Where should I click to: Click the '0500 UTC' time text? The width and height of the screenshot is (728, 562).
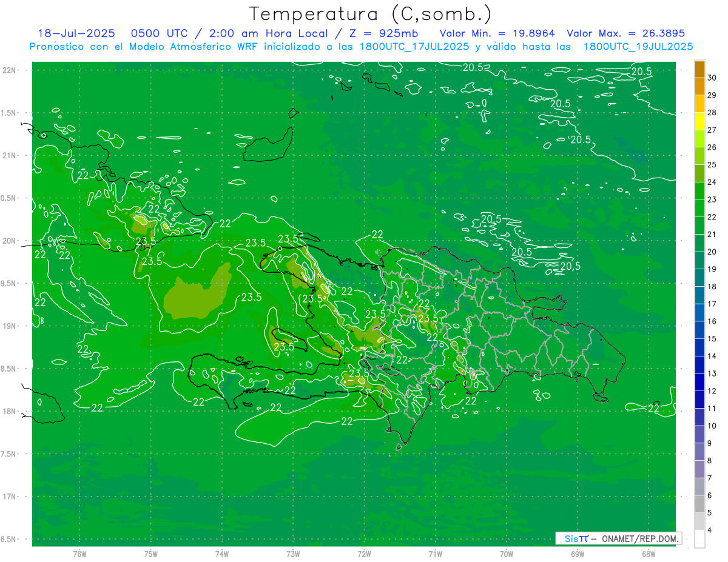pyautogui.click(x=158, y=34)
